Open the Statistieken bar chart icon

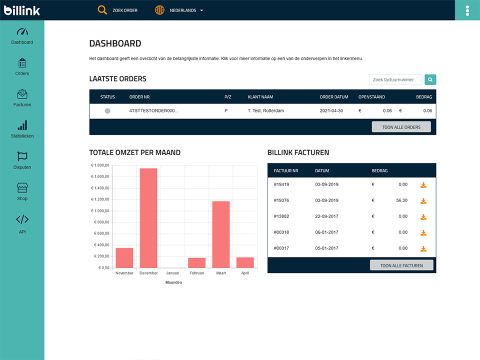[22, 125]
